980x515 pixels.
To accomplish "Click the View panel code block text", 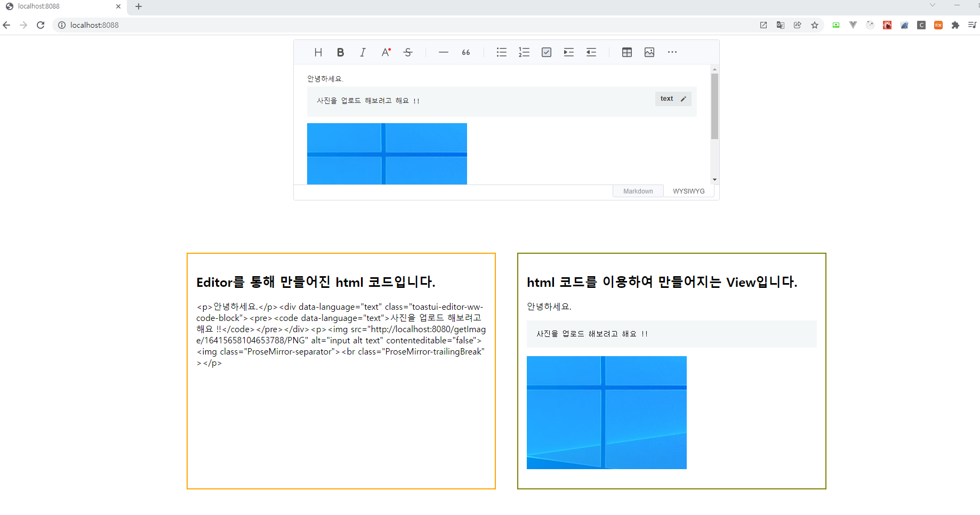I will tap(592, 334).
